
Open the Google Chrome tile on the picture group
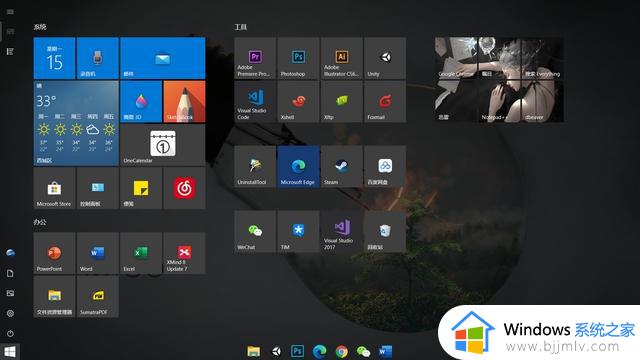click(456, 58)
